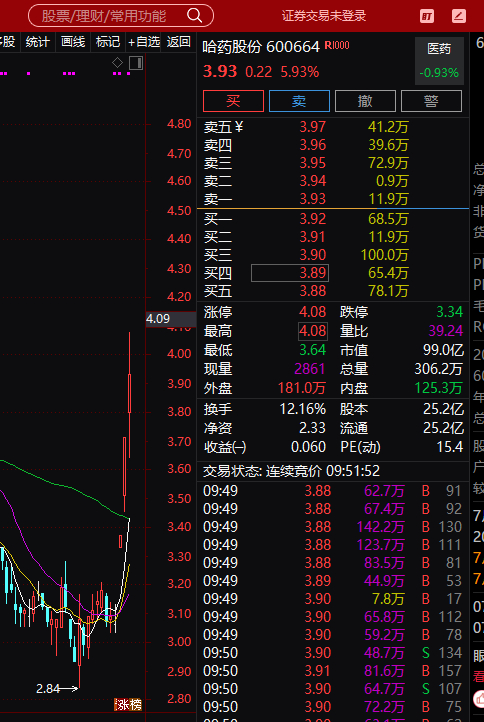The width and height of the screenshot is (484, 722).
Task: Select 买三 price 3.90
Action: pos(313,255)
